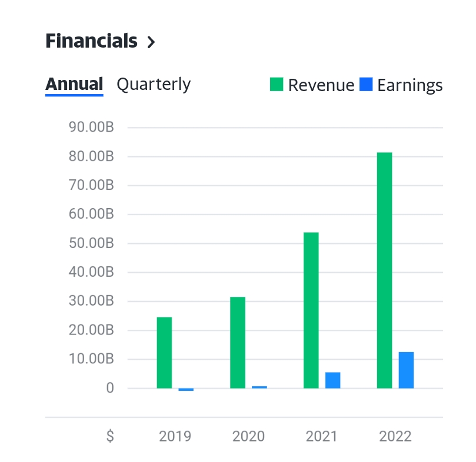This screenshot has width=476, height=462.
Task: Click the green Revenue legend swatch
Action: tap(277, 85)
